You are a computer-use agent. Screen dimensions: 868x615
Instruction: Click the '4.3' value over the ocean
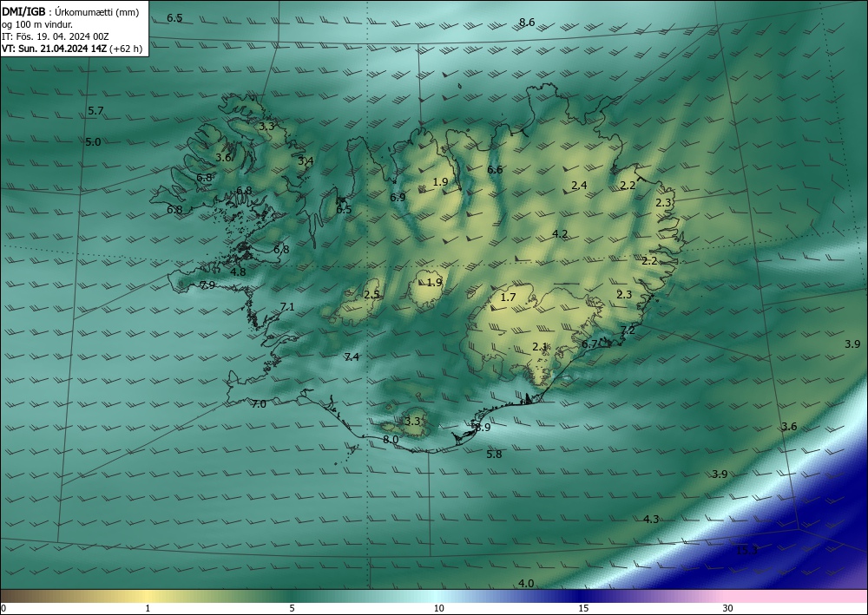tap(651, 520)
